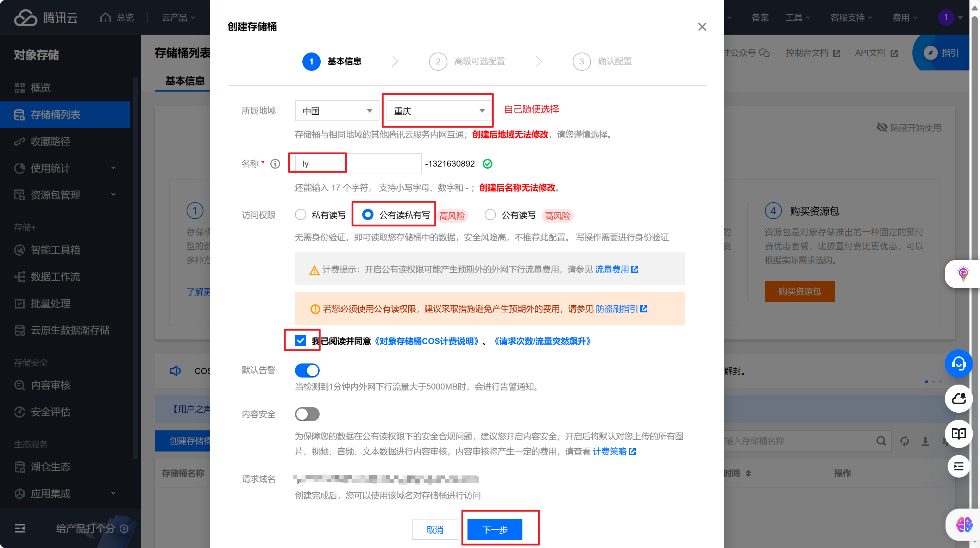980x548 pixels.
Task: Click the floating brain AI icon
Action: coord(964,524)
